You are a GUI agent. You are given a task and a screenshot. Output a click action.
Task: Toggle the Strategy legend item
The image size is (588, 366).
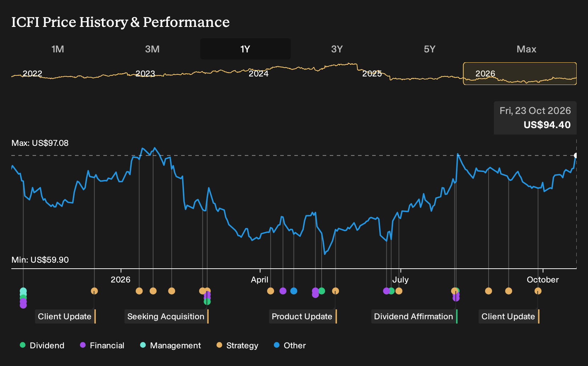(x=237, y=345)
